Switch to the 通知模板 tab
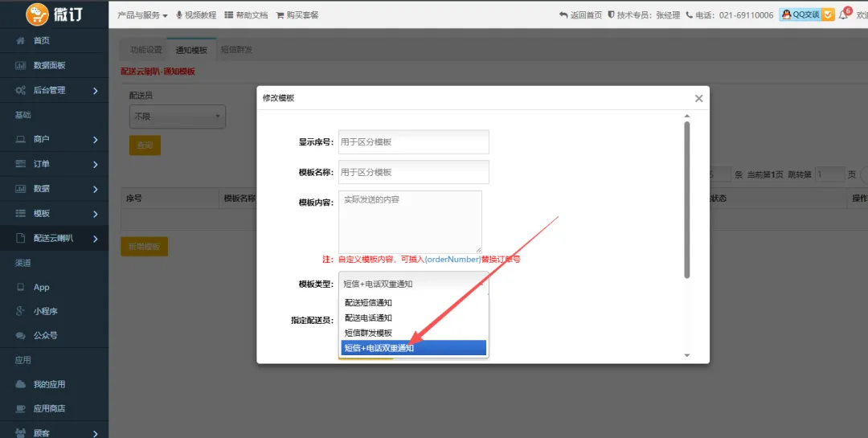The width and height of the screenshot is (868, 438). click(191, 50)
